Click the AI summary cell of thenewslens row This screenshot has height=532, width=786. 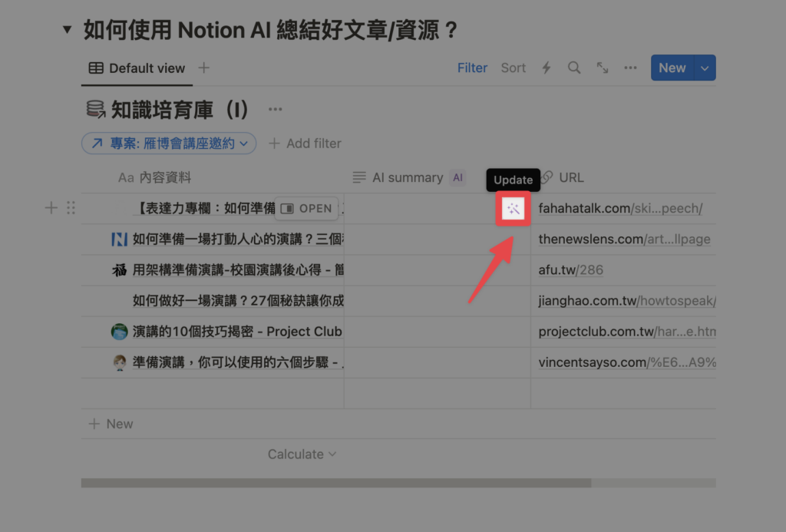(x=437, y=240)
